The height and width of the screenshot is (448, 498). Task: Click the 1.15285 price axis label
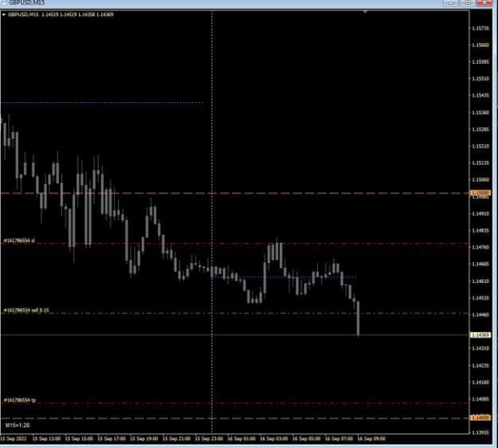coord(480,130)
